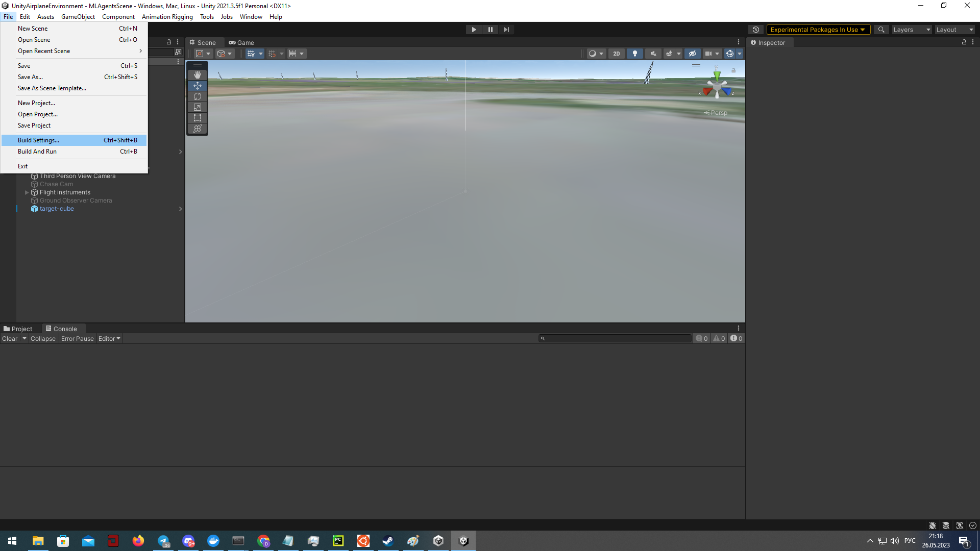Click the Play button

[474, 30]
